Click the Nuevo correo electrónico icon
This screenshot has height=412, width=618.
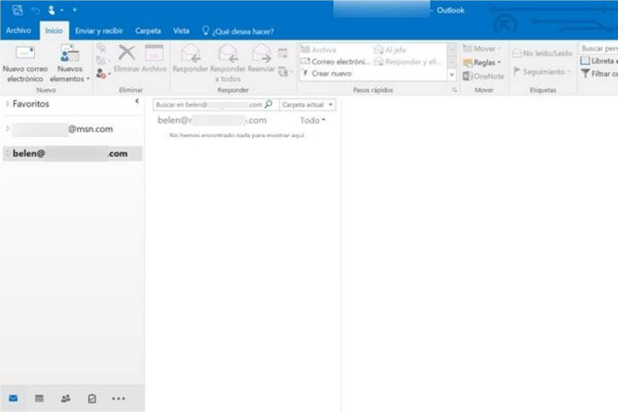pos(25,57)
